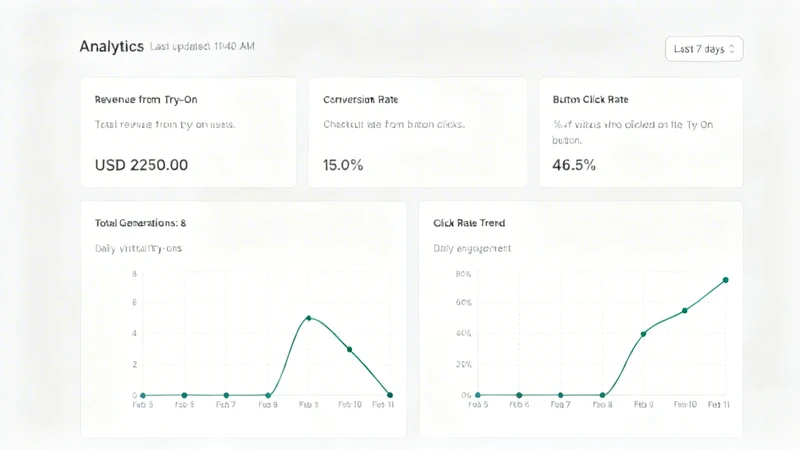Viewport: 800px width, 450px height.
Task: Click the Feb 6 point in Click Rate Trend
Action: pyautogui.click(x=519, y=395)
